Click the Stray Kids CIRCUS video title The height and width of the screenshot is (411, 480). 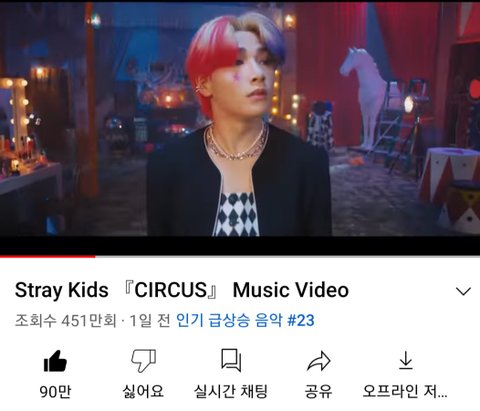[182, 290]
